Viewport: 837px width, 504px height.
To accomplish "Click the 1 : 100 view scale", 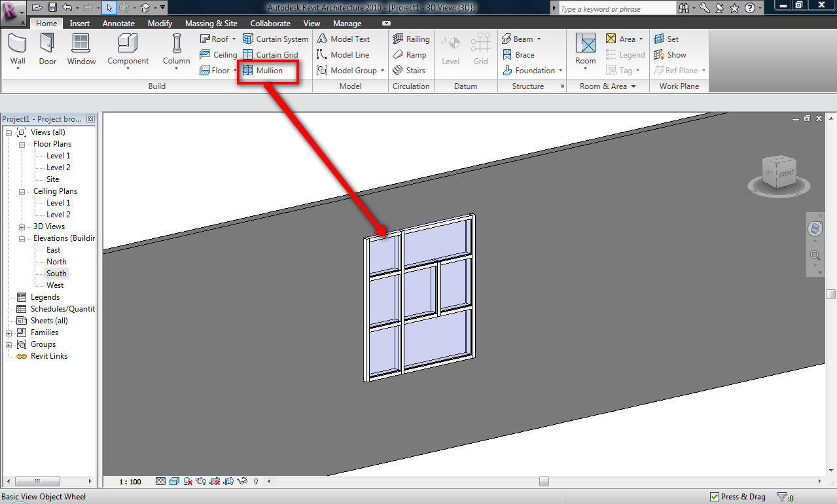I will pyautogui.click(x=130, y=482).
